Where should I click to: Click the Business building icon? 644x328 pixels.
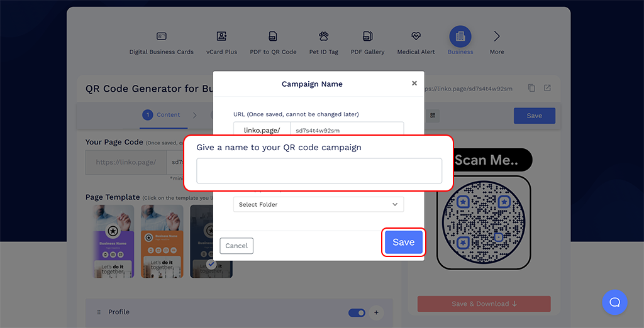click(460, 36)
